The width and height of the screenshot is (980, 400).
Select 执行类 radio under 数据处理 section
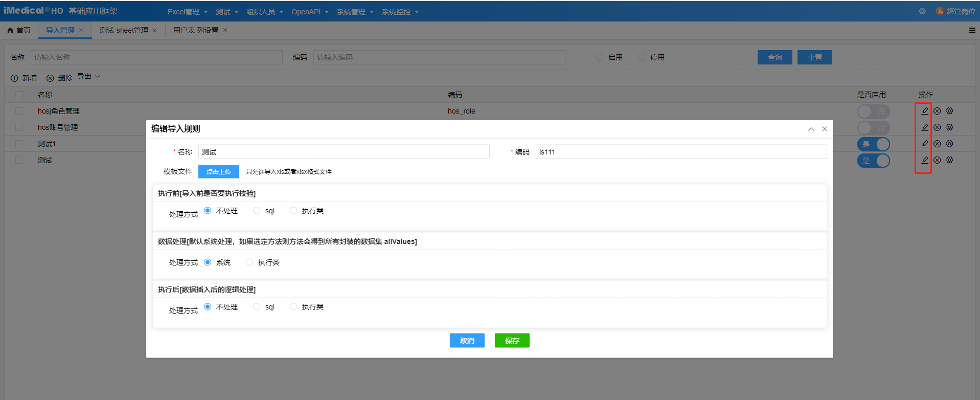[249, 262]
